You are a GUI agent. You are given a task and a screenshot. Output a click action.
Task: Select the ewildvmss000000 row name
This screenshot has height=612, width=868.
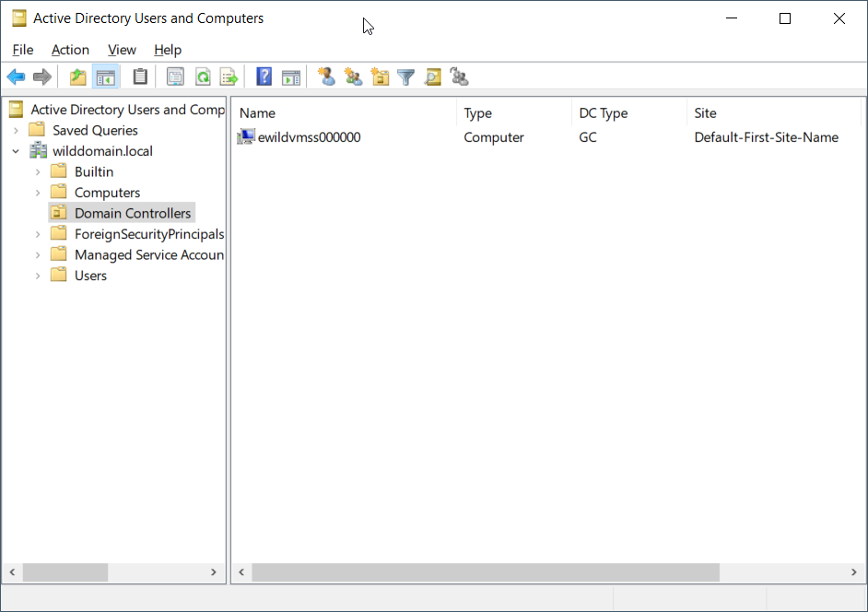coord(309,136)
